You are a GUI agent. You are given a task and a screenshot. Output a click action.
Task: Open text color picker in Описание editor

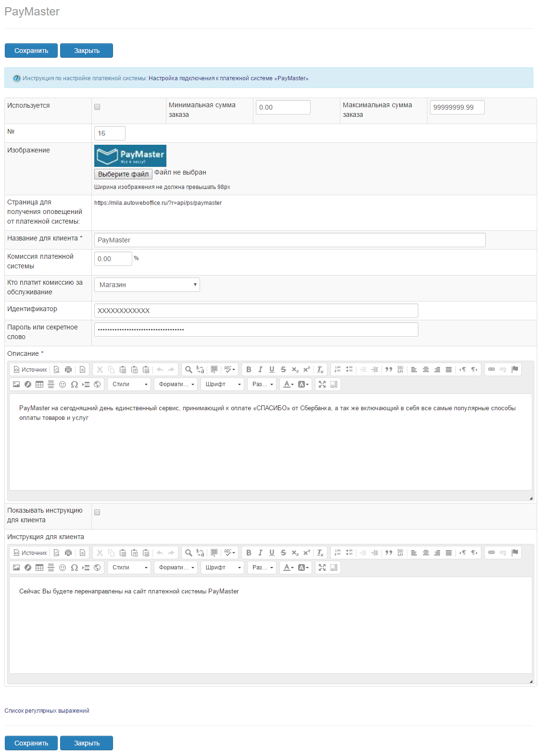[x=288, y=384]
